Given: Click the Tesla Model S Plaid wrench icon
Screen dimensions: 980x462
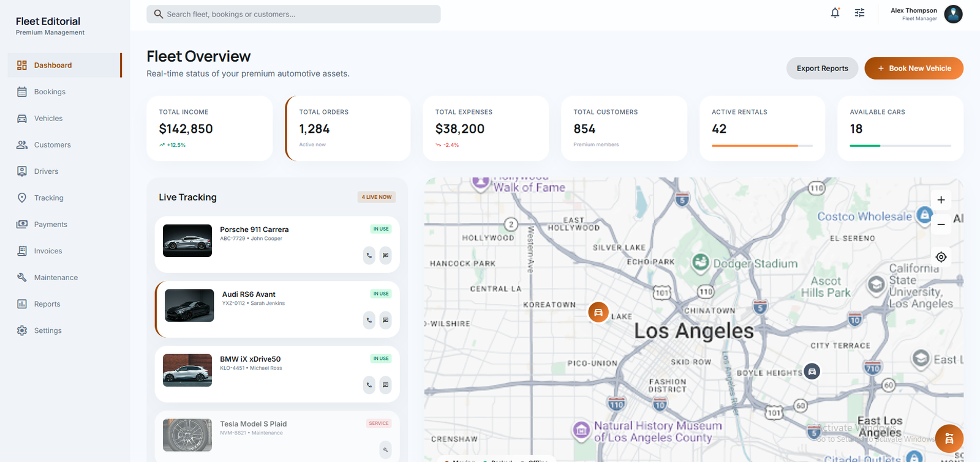Looking at the screenshot, I should [385, 450].
